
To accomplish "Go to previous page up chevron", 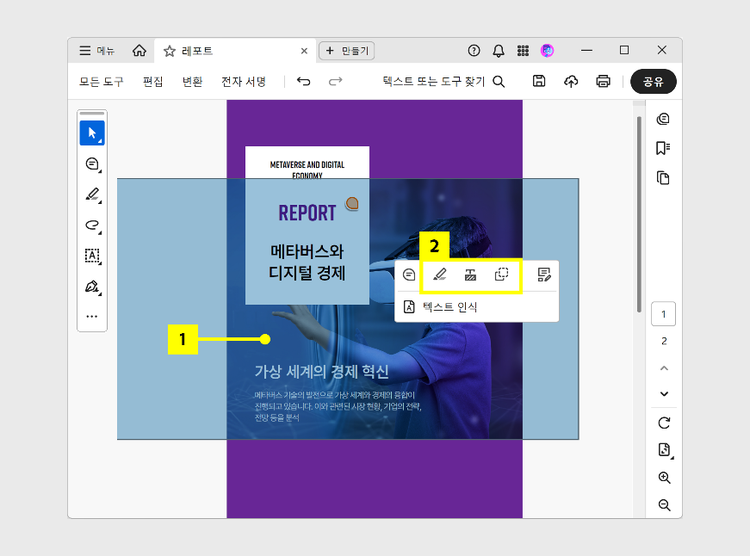I will (x=664, y=368).
